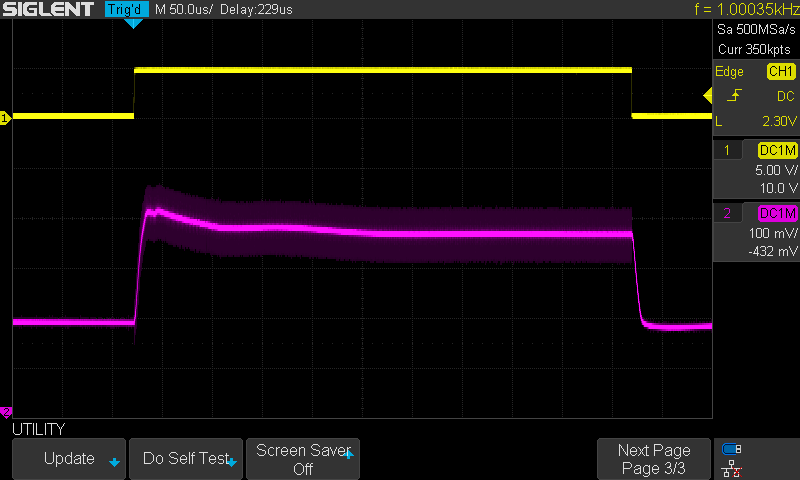800x480 pixels.
Task: Open channel 1 DC1M coupling badge
Action: [777, 150]
